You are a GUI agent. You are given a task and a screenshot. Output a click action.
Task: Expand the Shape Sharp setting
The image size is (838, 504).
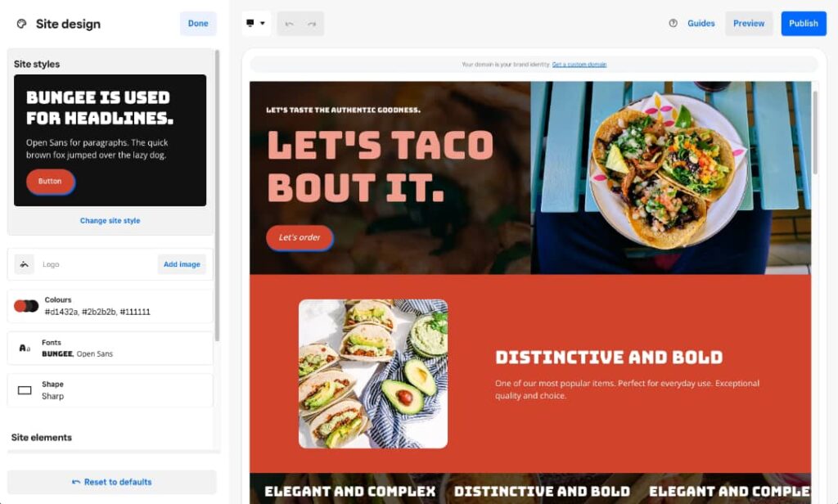pyautogui.click(x=110, y=390)
